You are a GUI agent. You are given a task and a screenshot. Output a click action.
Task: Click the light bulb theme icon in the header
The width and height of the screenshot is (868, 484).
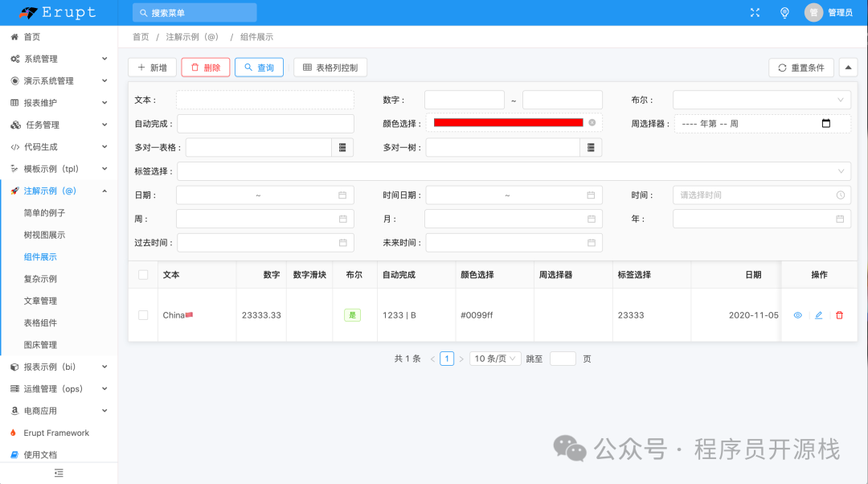(x=784, y=12)
